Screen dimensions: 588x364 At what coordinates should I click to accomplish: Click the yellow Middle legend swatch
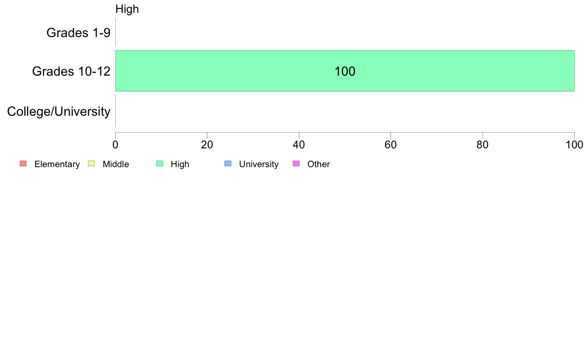(x=91, y=163)
